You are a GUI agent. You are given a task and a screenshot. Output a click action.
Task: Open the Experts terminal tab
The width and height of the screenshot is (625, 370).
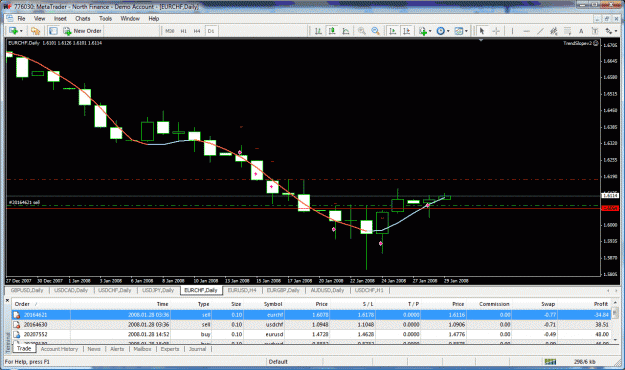[x=170, y=349]
